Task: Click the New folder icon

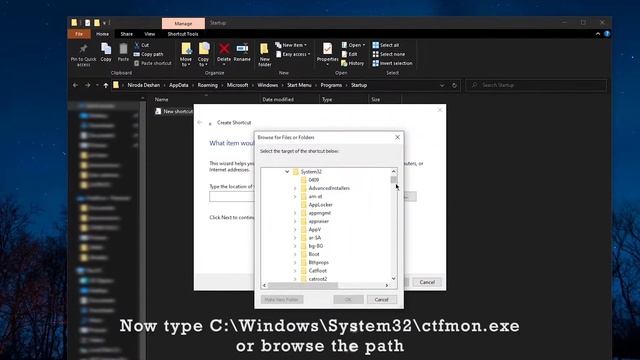Action: tap(264, 49)
